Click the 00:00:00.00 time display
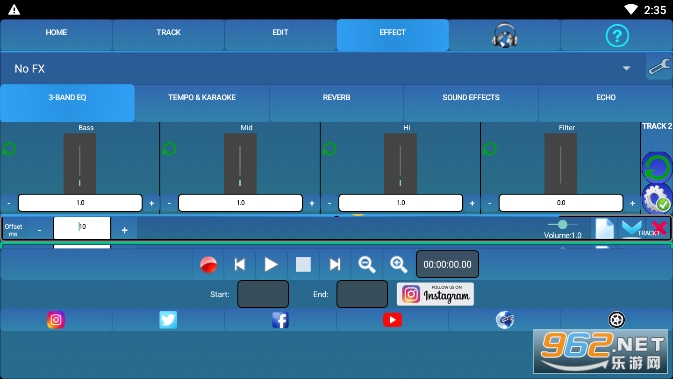673x379 pixels. [x=447, y=264]
